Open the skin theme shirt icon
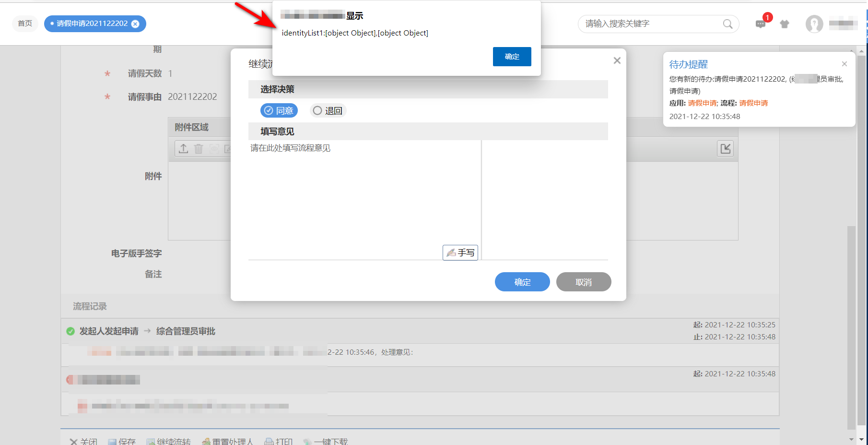 (x=785, y=24)
